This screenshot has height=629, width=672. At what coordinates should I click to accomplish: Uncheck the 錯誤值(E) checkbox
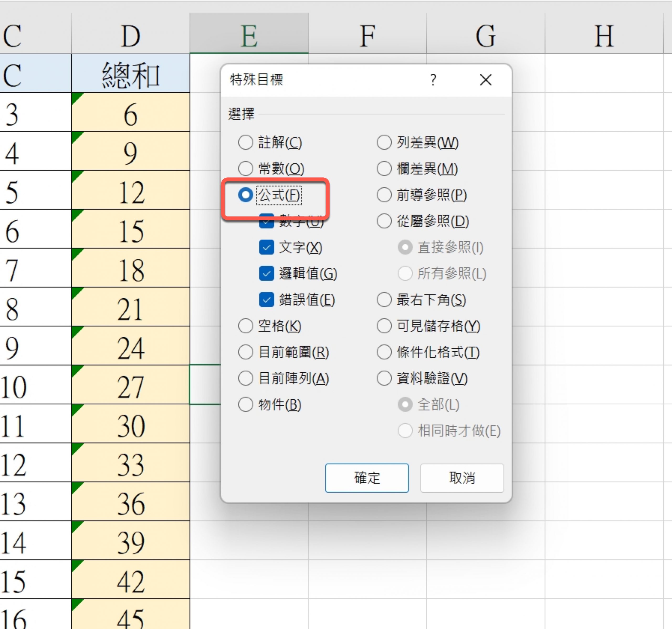[266, 299]
